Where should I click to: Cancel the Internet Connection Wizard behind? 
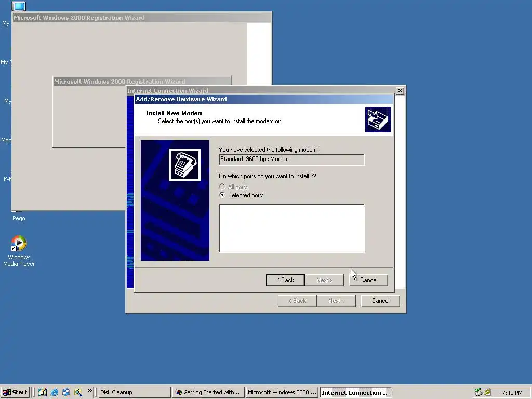(x=380, y=301)
